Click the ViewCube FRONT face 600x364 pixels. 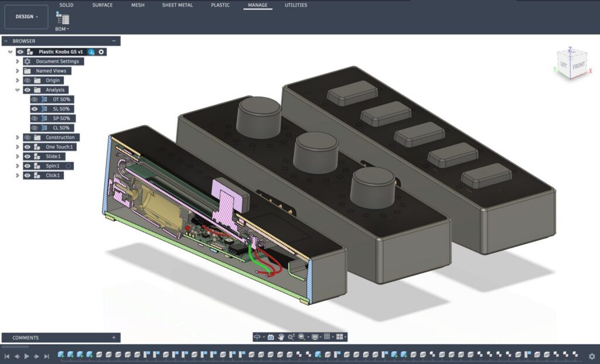coord(579,66)
